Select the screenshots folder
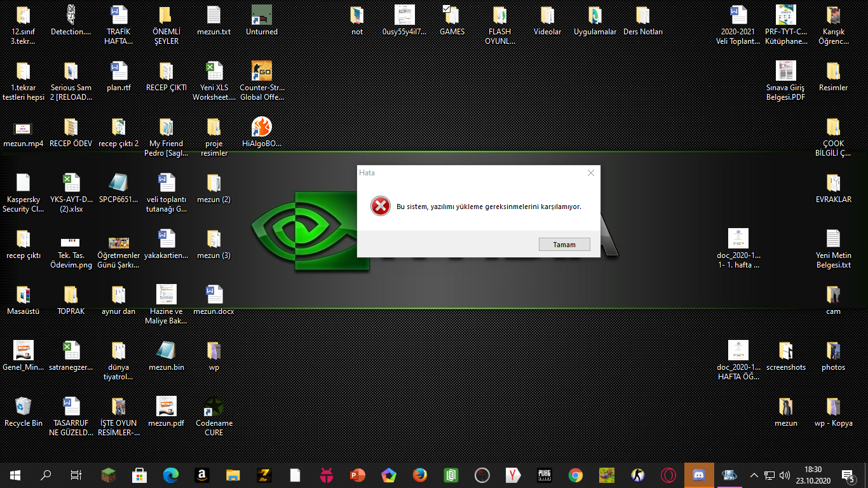This screenshot has width=868, height=488. (x=786, y=356)
